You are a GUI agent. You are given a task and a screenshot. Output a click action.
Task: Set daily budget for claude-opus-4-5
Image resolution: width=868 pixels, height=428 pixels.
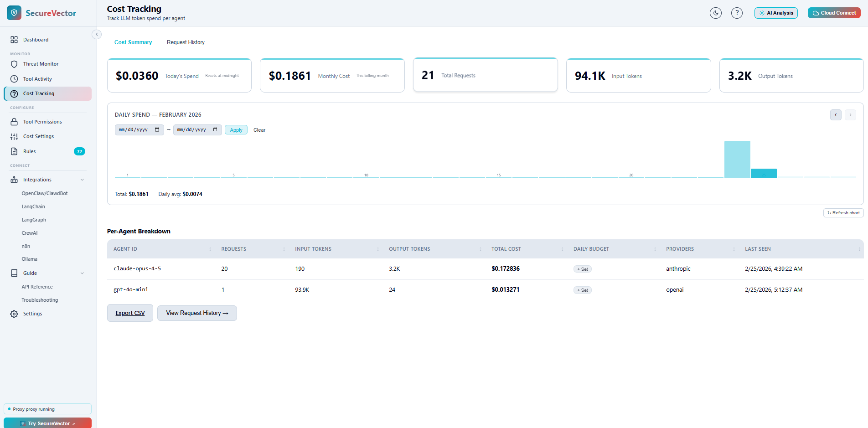583,269
